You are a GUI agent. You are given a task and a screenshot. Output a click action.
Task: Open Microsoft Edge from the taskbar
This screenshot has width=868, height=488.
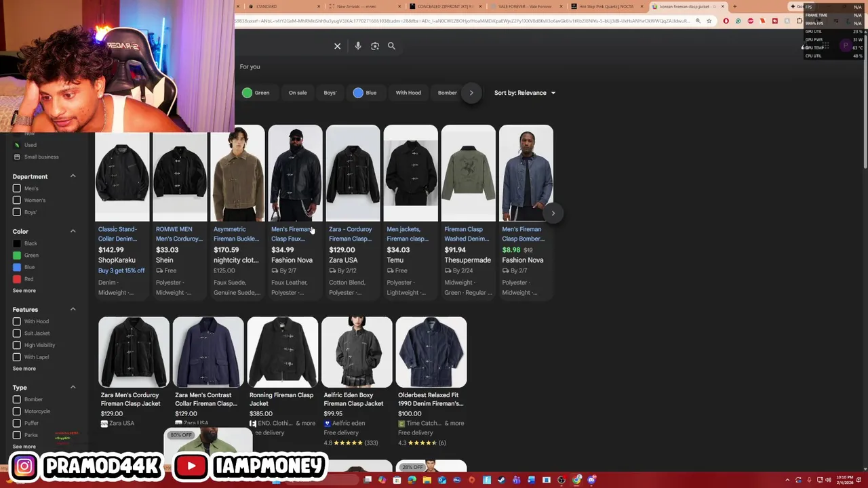coord(412,480)
